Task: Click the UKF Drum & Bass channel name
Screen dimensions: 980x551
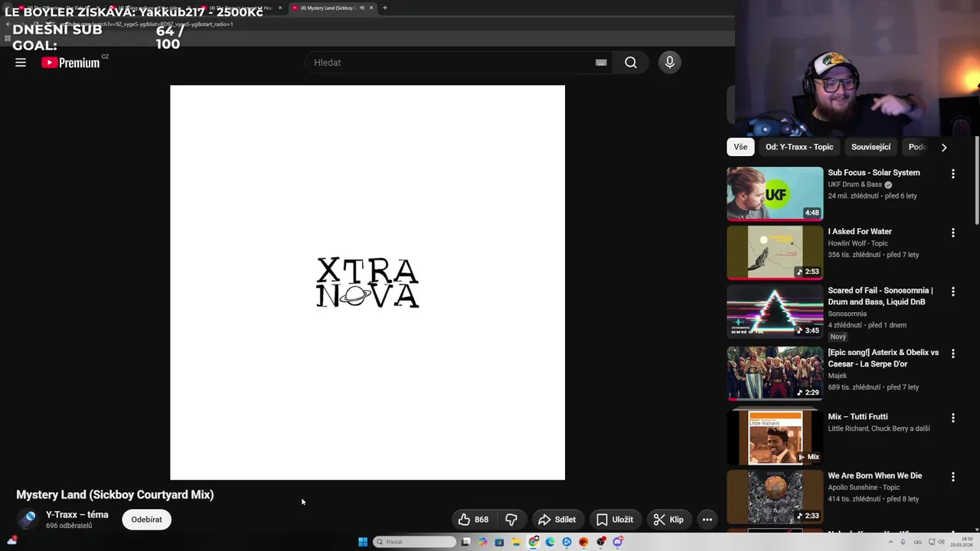Action: click(855, 184)
